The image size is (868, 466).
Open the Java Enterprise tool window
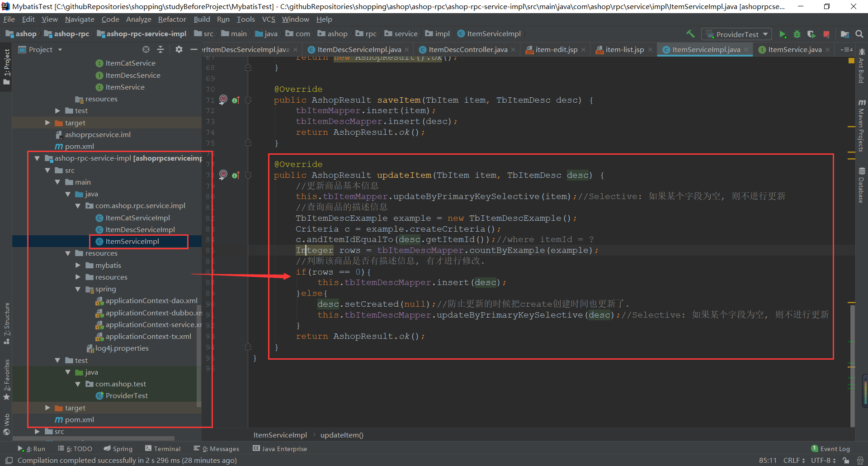pos(280,449)
